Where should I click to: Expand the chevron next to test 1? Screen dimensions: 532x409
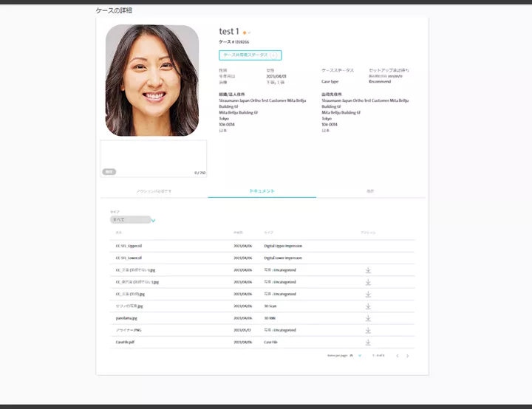[250, 32]
